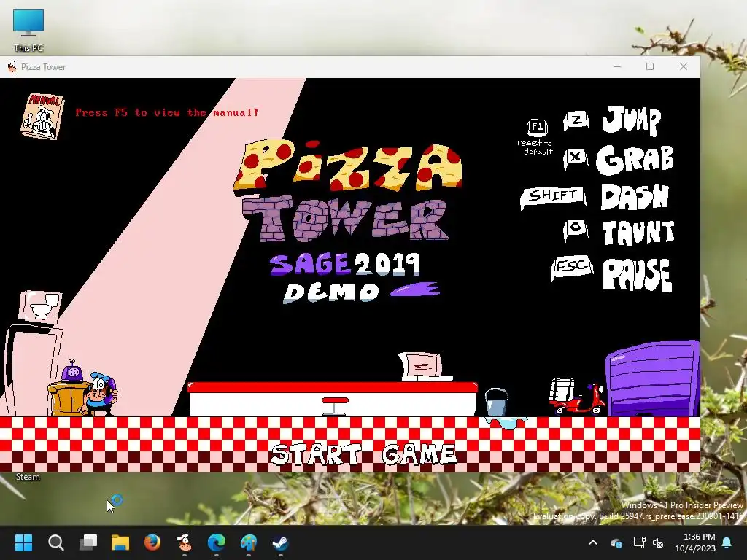This screenshot has height=560, width=747.
Task: Click the X key icon for Grab
Action: point(576,157)
